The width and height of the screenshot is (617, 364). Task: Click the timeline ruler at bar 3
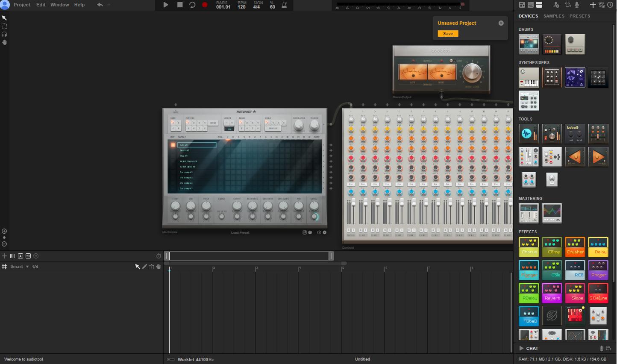coord(256,268)
